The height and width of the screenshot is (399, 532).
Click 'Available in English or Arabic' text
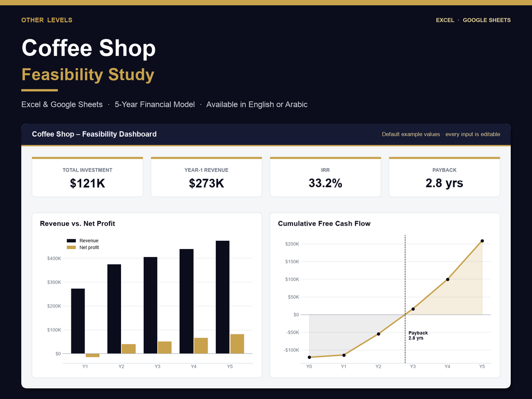pos(257,105)
